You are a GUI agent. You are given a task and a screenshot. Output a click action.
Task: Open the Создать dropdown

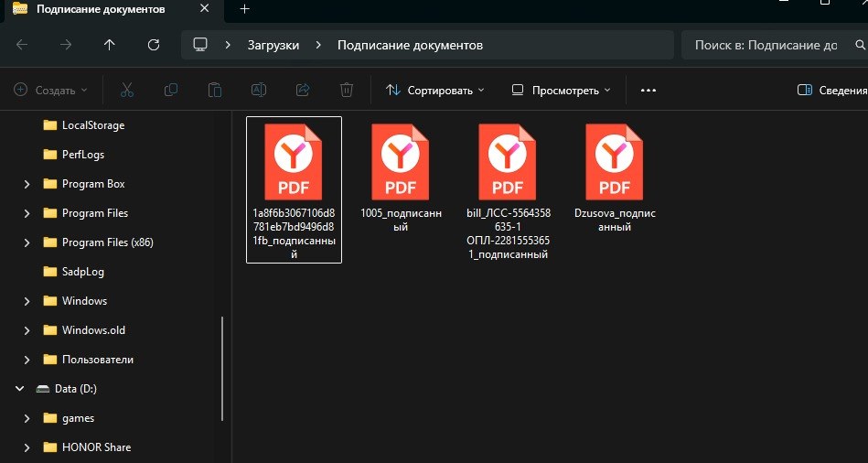click(50, 91)
